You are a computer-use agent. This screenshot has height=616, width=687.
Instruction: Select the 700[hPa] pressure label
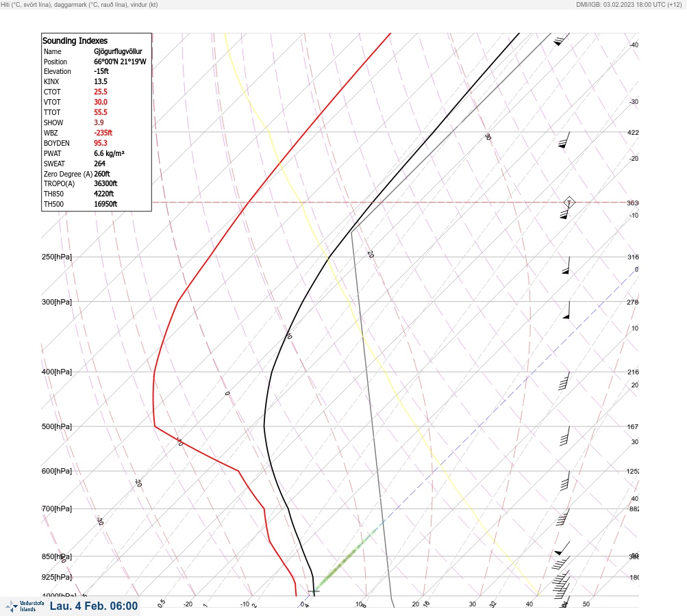click(x=57, y=509)
